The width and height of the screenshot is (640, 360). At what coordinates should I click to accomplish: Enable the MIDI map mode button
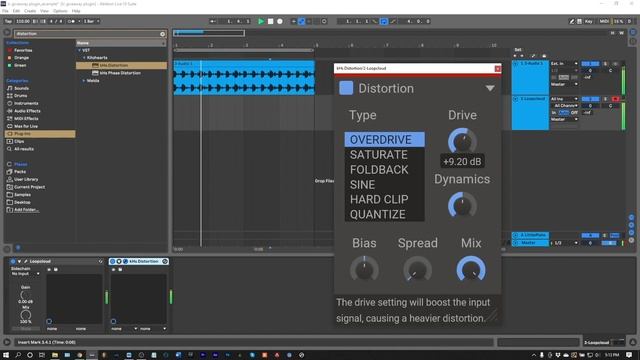tap(604, 21)
